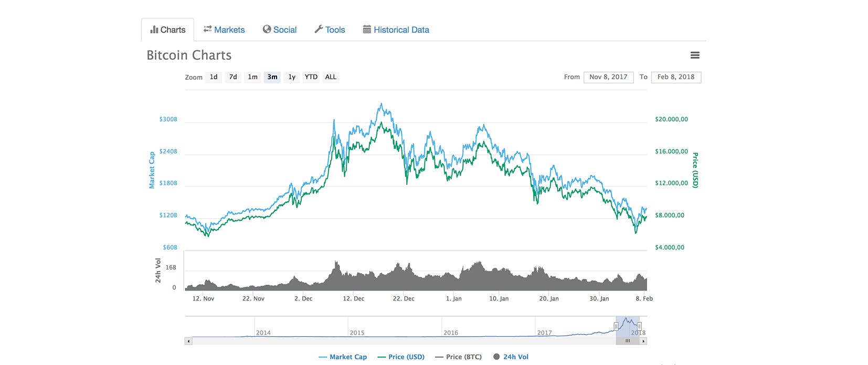This screenshot has width=868, height=365.
Task: Select the ALL zoom range button
Action: point(330,77)
